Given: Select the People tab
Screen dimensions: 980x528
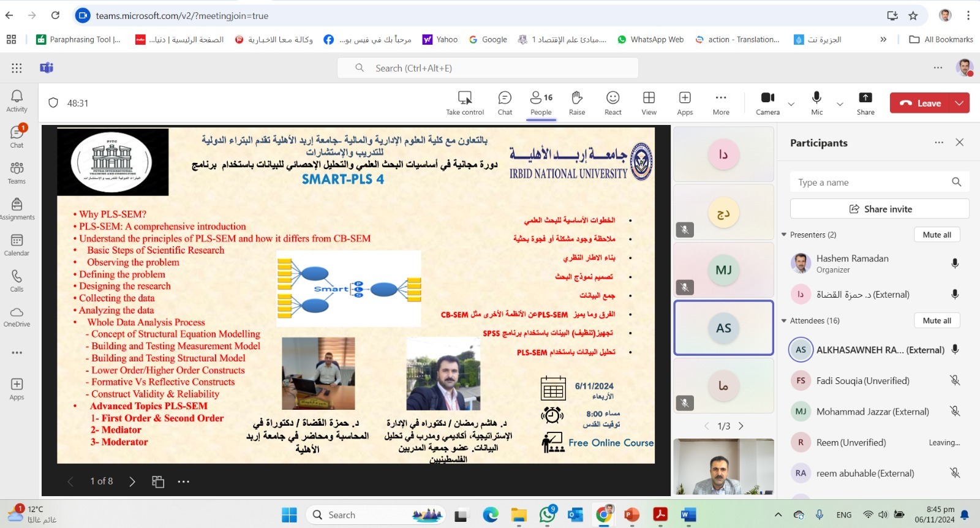Looking at the screenshot, I should pyautogui.click(x=541, y=102).
